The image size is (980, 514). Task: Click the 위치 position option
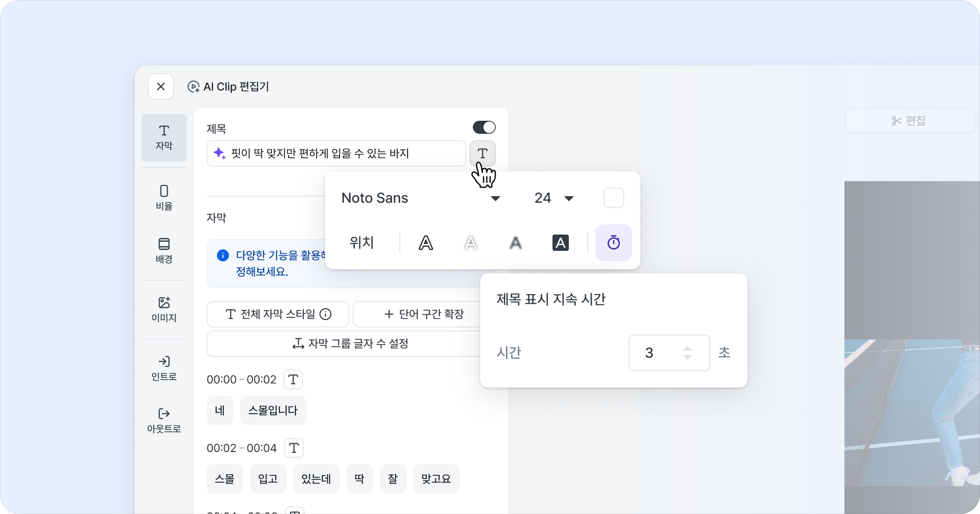[362, 243]
